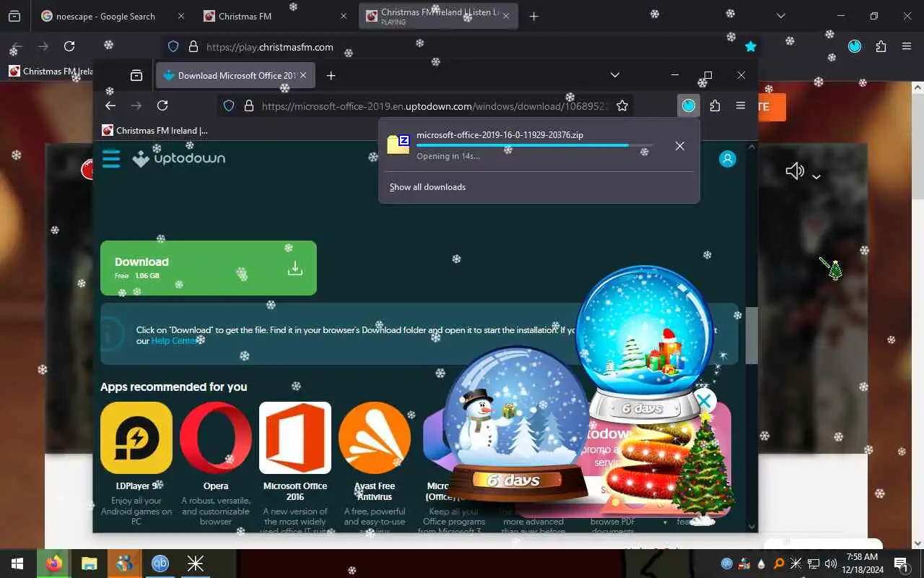The image size is (924, 578).
Task: Expand list all tabs in background window
Action: (780, 16)
